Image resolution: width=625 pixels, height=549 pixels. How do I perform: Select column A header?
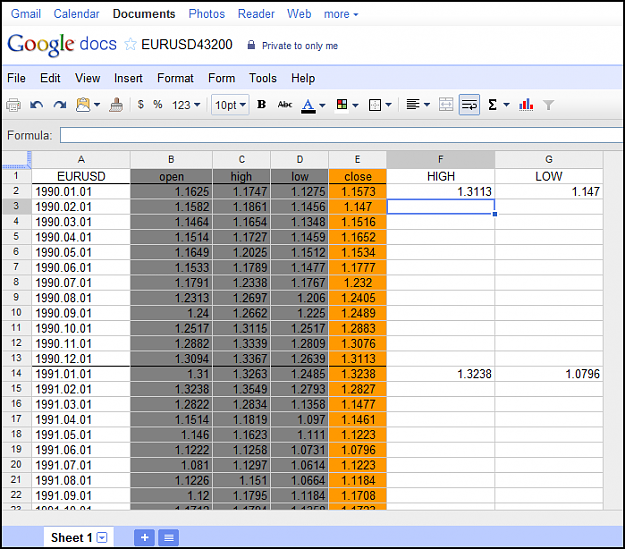tap(81, 159)
